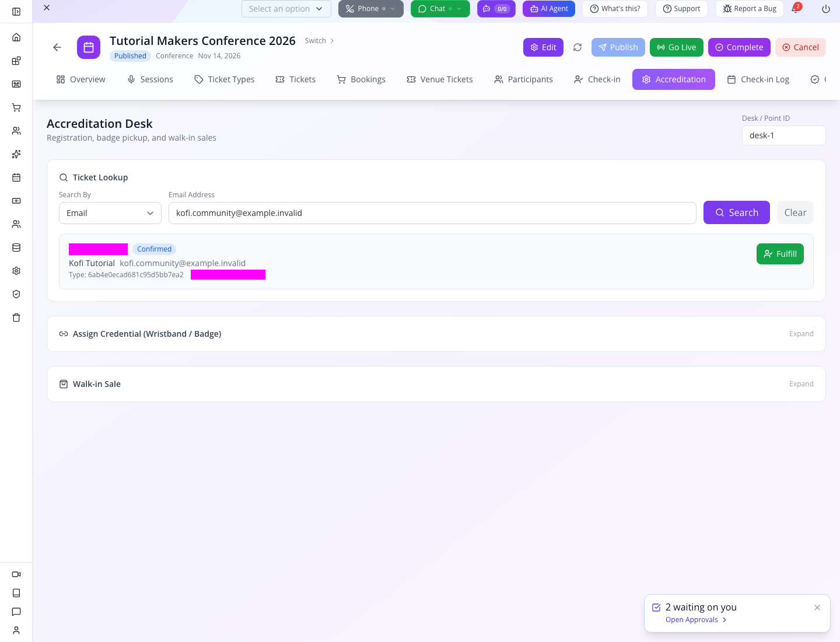840x642 pixels.
Task: Click the Clear button
Action: pos(795,212)
